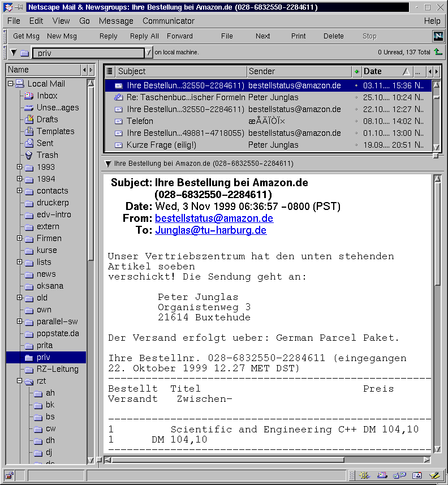Viewport: 448px width, 485px height.
Task: Collapse the message pane header triangle
Action: click(108, 164)
